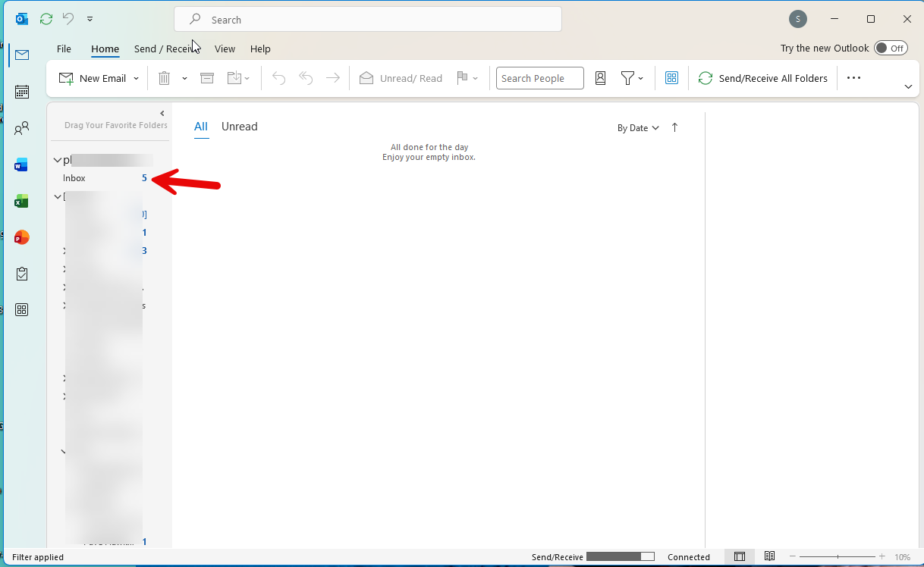Click the Search People field
The height and width of the screenshot is (567, 924).
540,78
